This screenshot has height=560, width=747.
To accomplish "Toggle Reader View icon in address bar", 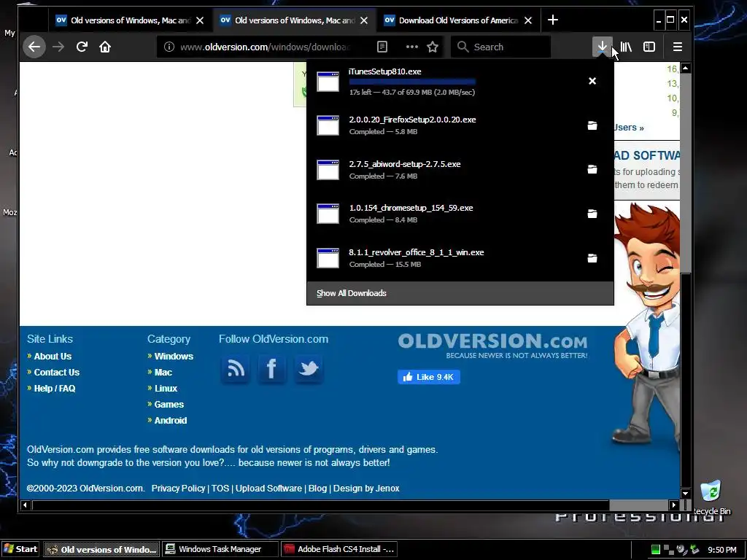I will pos(382,47).
